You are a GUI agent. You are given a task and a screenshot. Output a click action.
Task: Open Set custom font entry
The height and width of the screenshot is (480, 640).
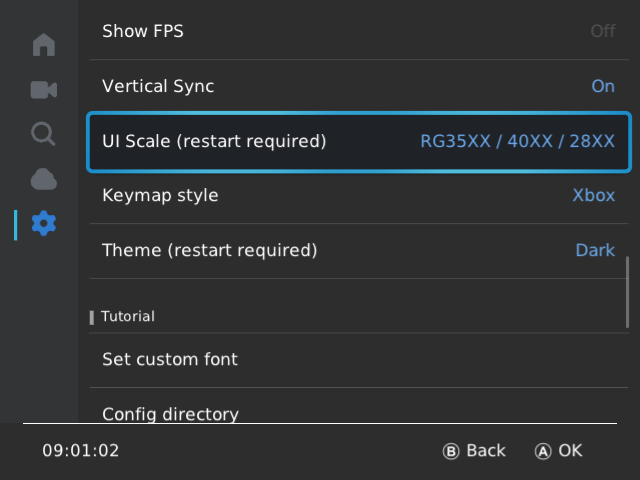tap(359, 360)
